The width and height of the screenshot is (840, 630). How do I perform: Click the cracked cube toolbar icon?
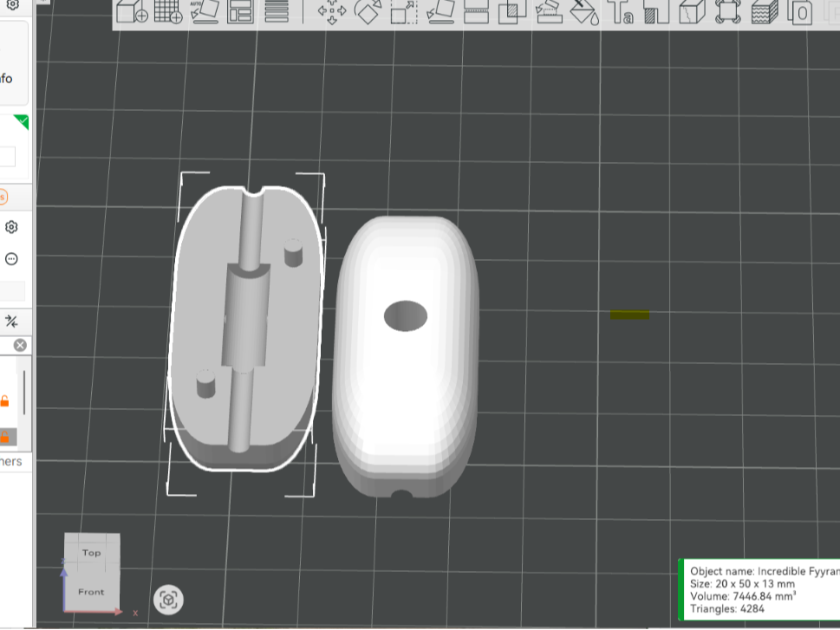pyautogui.click(x=692, y=12)
